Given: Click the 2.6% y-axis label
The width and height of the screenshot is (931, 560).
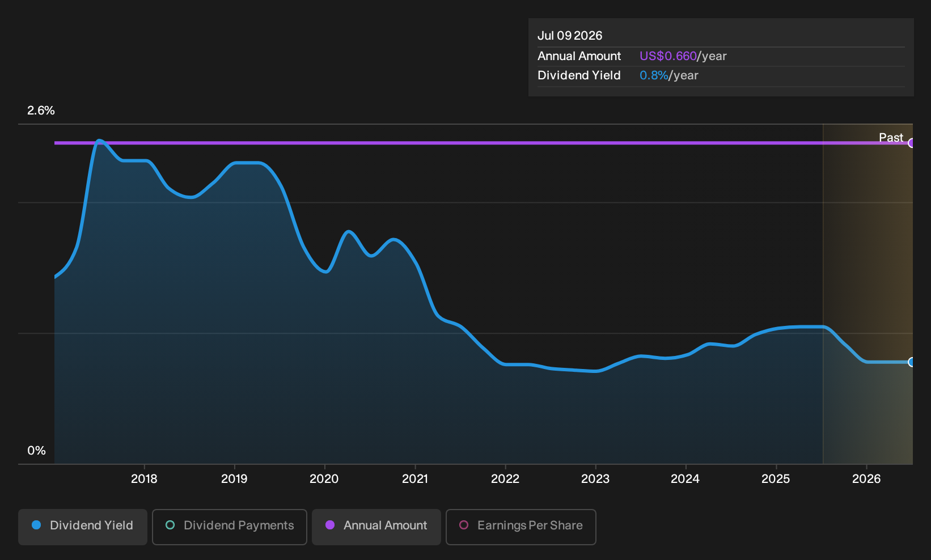Looking at the screenshot, I should 41,111.
